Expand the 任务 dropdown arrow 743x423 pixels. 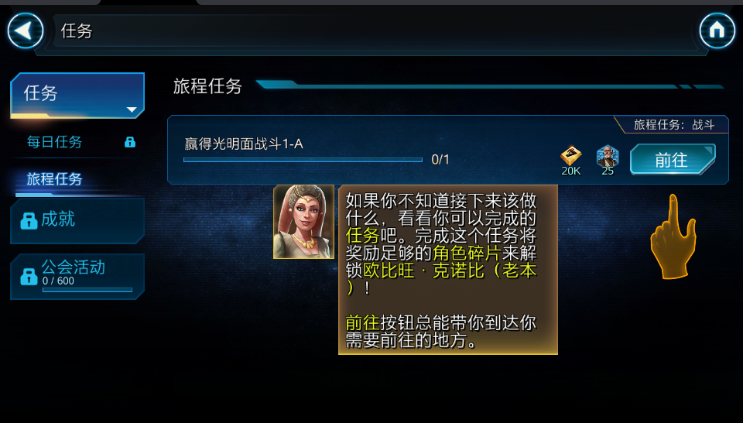pos(131,109)
